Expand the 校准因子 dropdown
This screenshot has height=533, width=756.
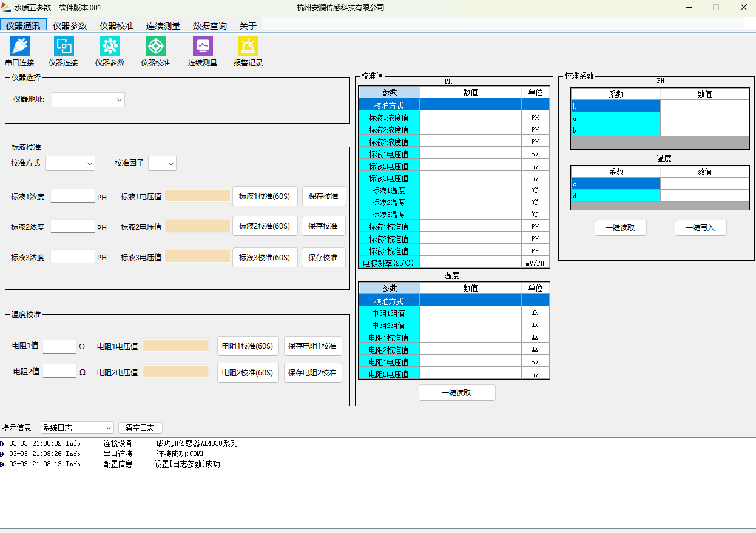162,163
